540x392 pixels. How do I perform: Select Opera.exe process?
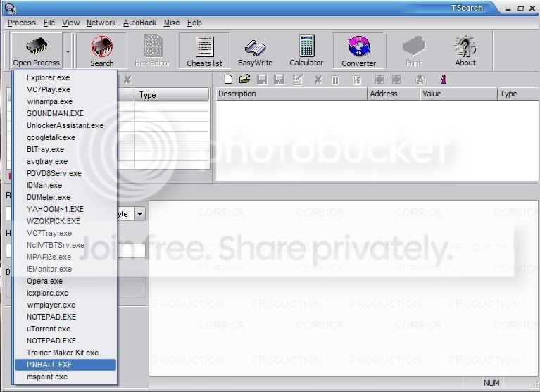[x=65, y=281]
